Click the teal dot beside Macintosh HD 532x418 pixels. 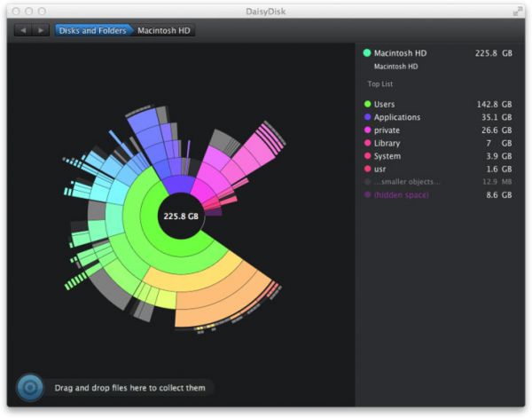point(367,53)
